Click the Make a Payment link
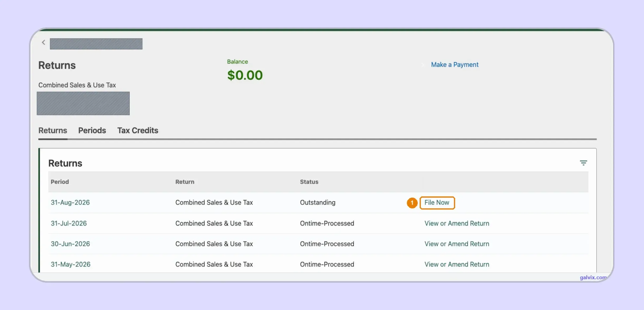The width and height of the screenshot is (644, 310). point(455,65)
